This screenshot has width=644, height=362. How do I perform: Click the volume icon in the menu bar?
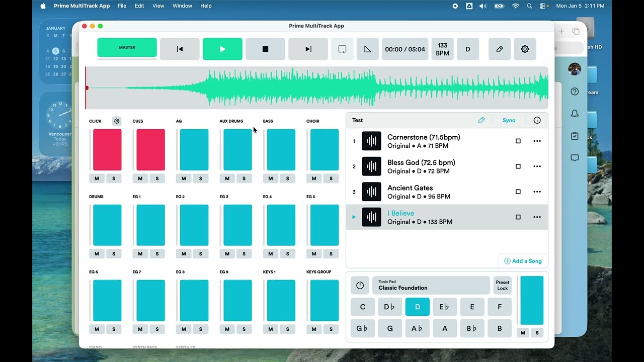click(x=483, y=6)
